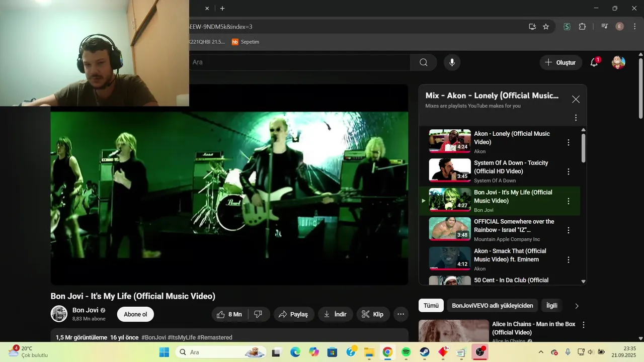Activate voice search microphone icon
This screenshot has width=644, height=362.
click(x=452, y=62)
